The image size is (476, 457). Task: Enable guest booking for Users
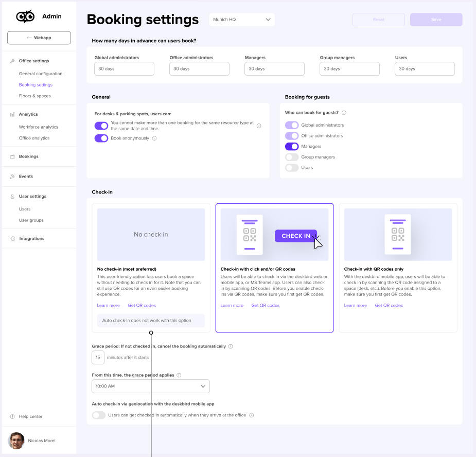(x=292, y=167)
